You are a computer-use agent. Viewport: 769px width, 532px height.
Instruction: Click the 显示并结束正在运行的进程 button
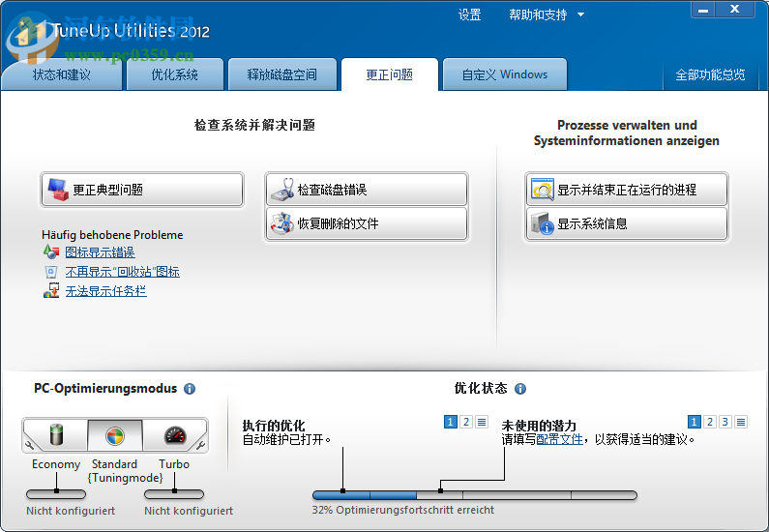click(626, 190)
